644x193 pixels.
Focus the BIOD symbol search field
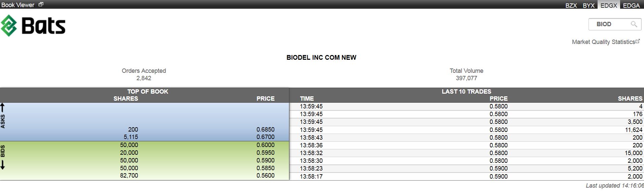pyautogui.click(x=609, y=24)
